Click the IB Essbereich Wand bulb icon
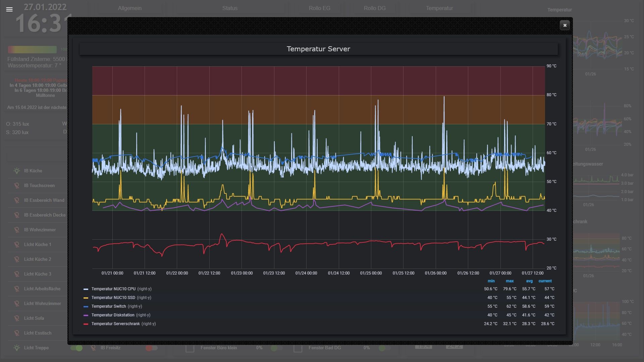644x362 pixels. (x=16, y=200)
